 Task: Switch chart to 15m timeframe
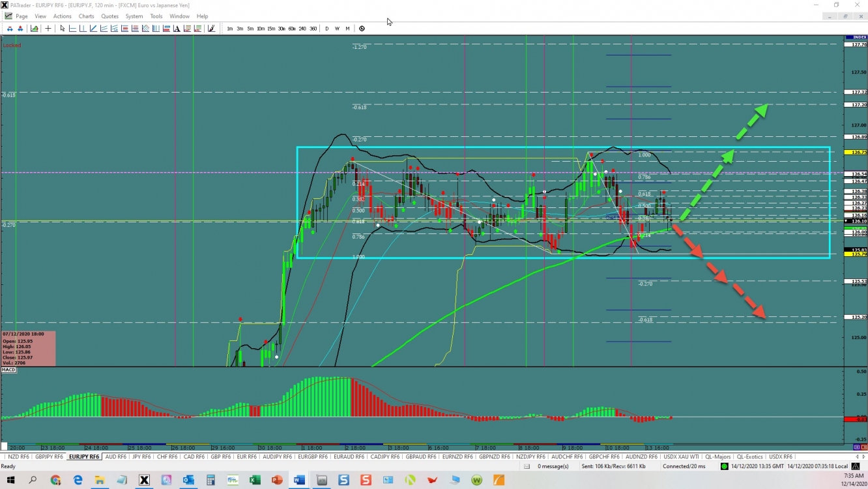[x=271, y=29]
